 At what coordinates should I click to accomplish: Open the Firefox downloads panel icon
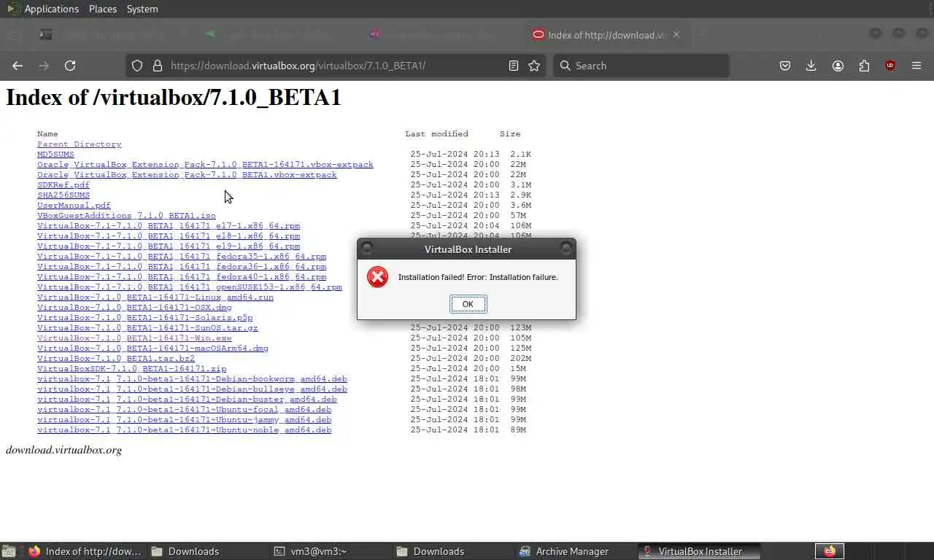(x=811, y=66)
